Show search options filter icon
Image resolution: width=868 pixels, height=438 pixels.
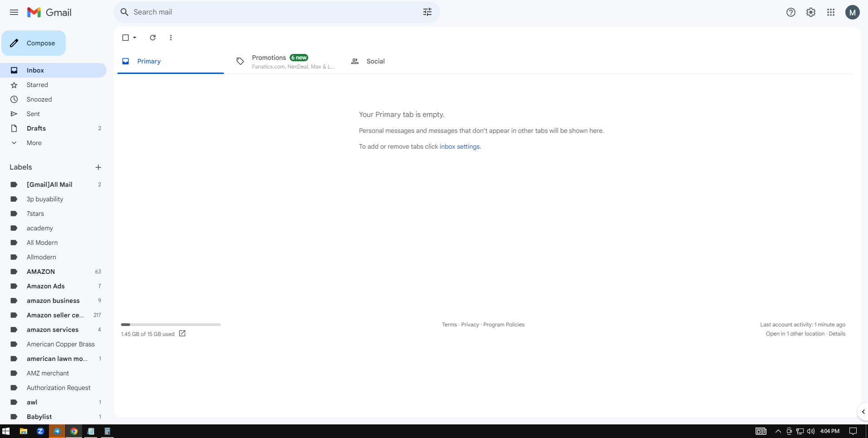427,12
